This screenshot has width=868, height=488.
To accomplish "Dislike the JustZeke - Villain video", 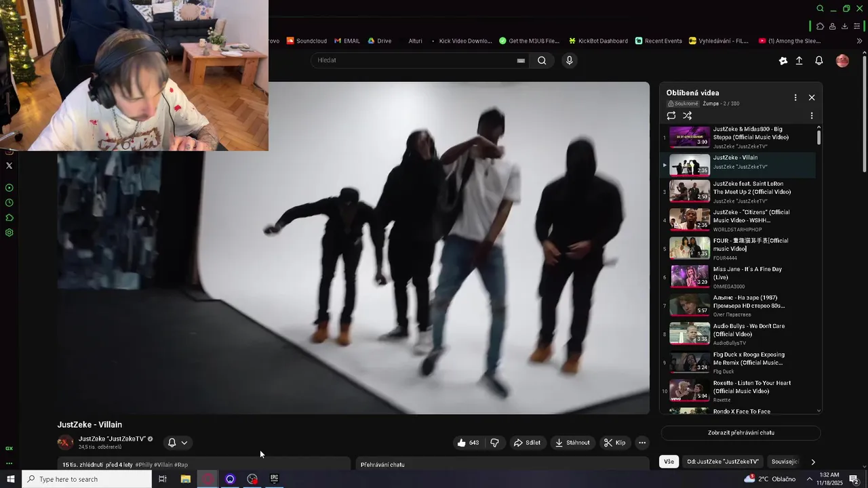I will point(494,443).
